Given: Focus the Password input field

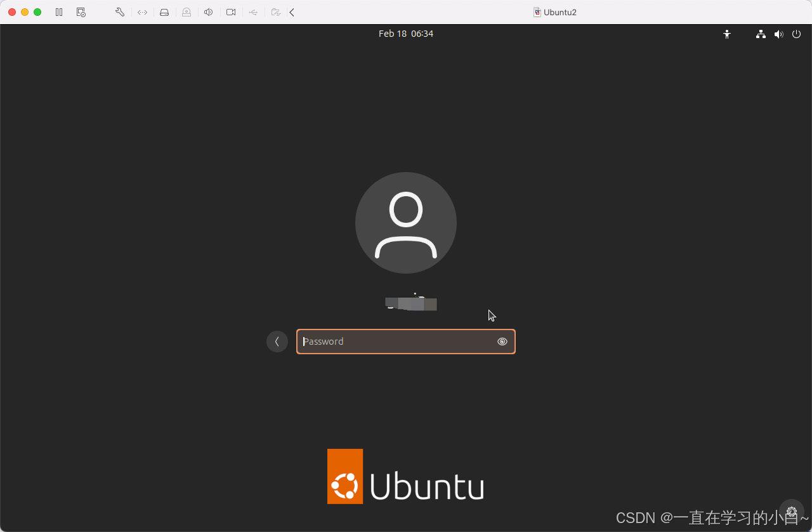Looking at the screenshot, I should click(406, 342).
